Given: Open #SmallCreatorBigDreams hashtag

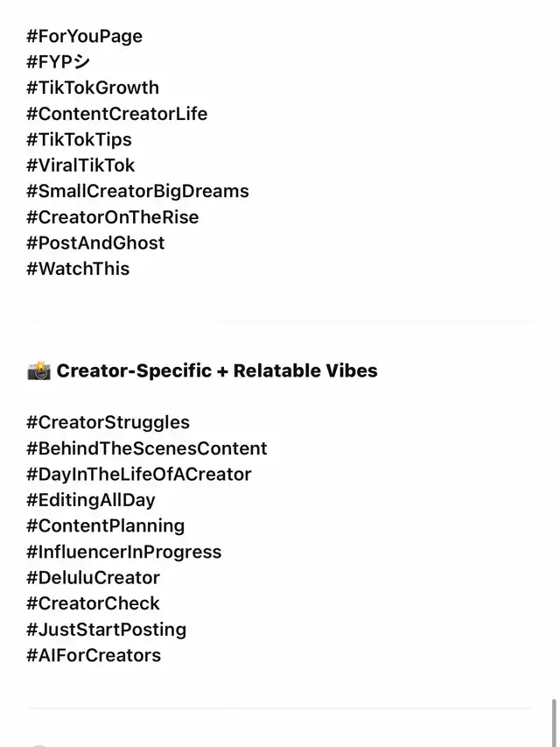Looking at the screenshot, I should (137, 192).
